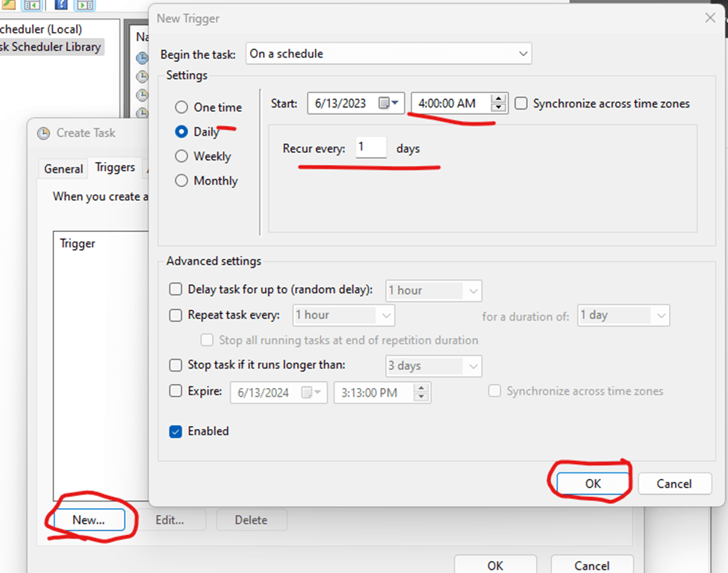The height and width of the screenshot is (573, 728).
Task: Switch to the General tab
Action: (63, 169)
